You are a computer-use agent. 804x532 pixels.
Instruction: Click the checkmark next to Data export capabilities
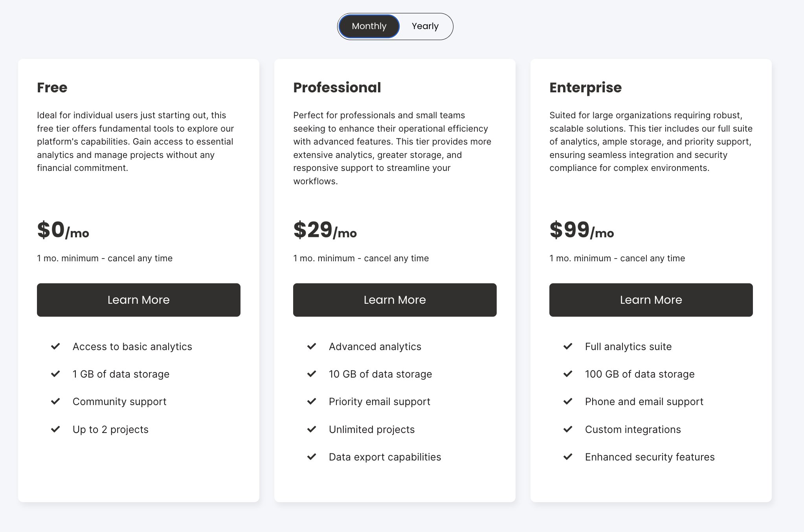click(312, 457)
